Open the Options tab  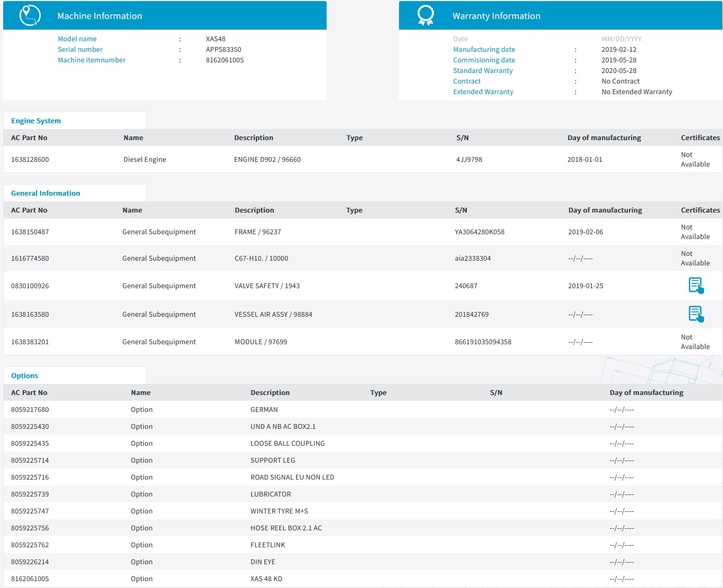(x=24, y=375)
